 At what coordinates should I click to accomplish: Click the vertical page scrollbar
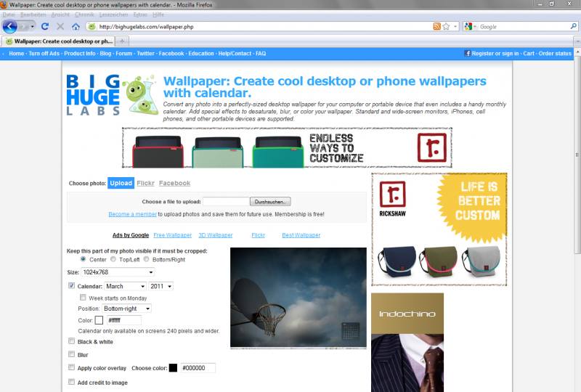577,155
